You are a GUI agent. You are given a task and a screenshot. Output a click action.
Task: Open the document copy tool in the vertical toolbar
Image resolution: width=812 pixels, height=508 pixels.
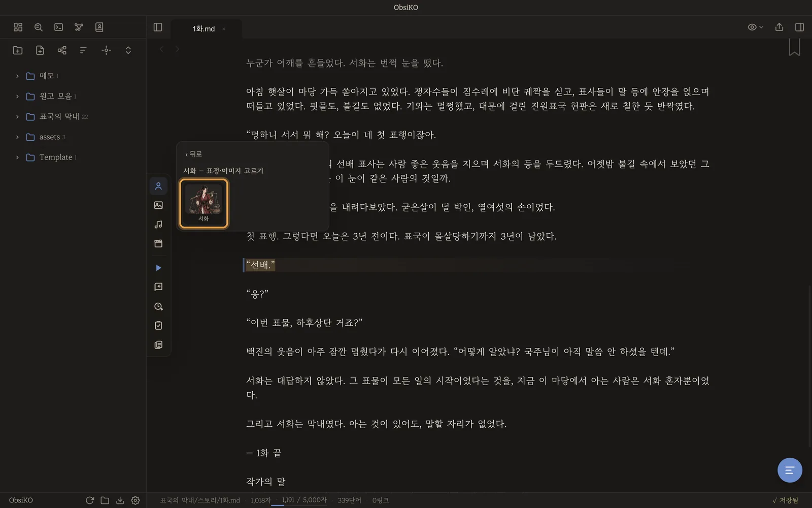[x=158, y=345]
